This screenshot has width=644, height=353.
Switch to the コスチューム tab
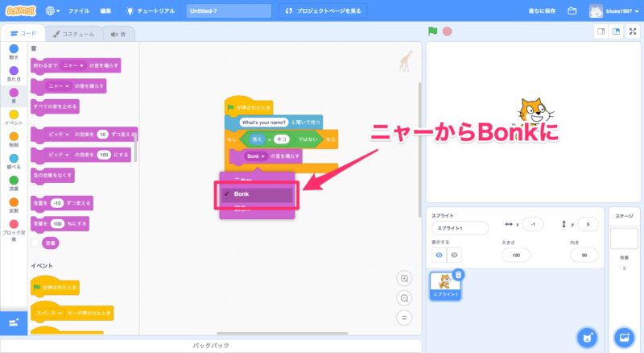pyautogui.click(x=73, y=34)
